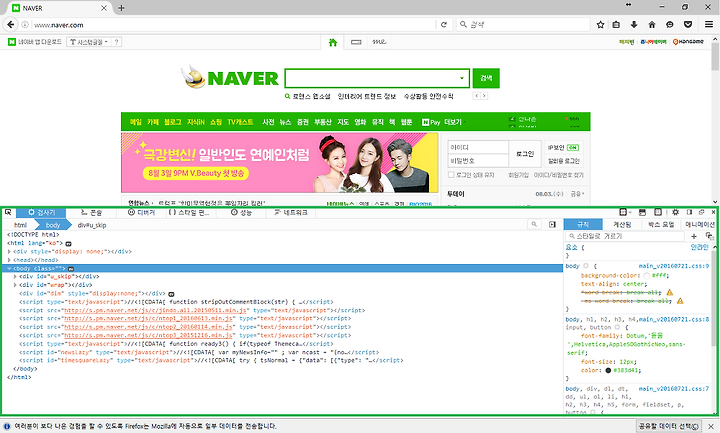Click the green Naver home icon
720x433 pixels.
333,42
